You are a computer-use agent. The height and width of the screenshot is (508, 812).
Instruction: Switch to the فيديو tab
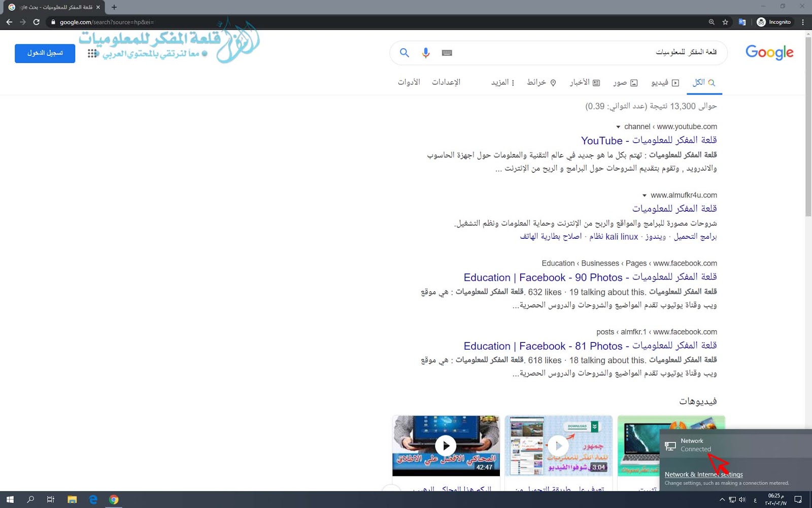click(665, 82)
